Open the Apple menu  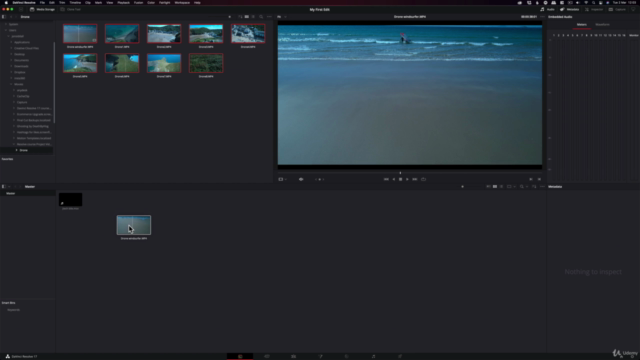click(6, 2)
